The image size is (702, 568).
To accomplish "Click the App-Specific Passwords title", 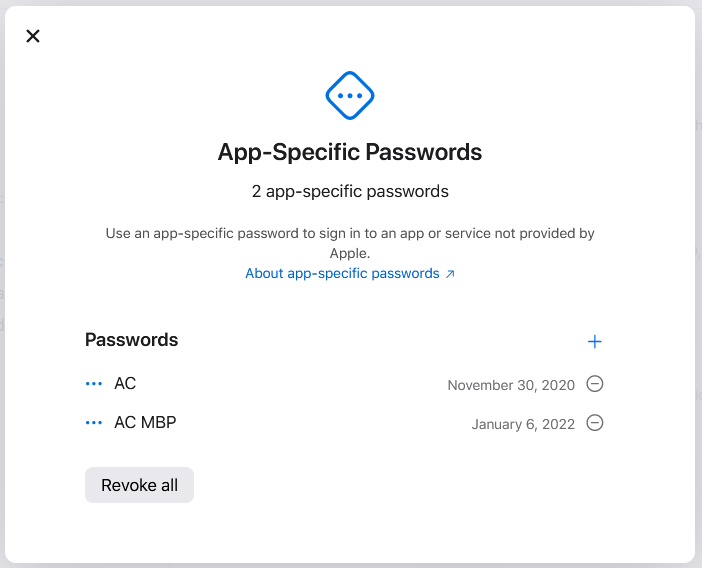I will (350, 152).
